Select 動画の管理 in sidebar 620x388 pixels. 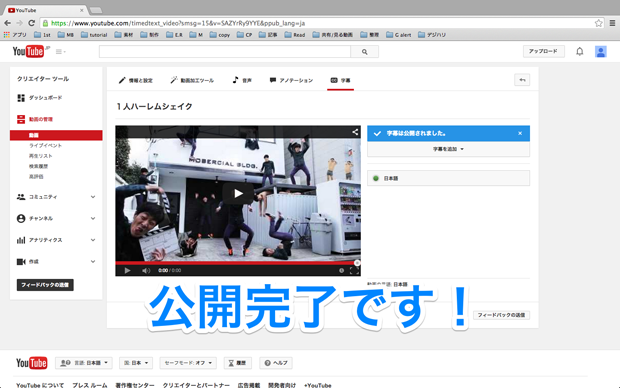point(35,119)
